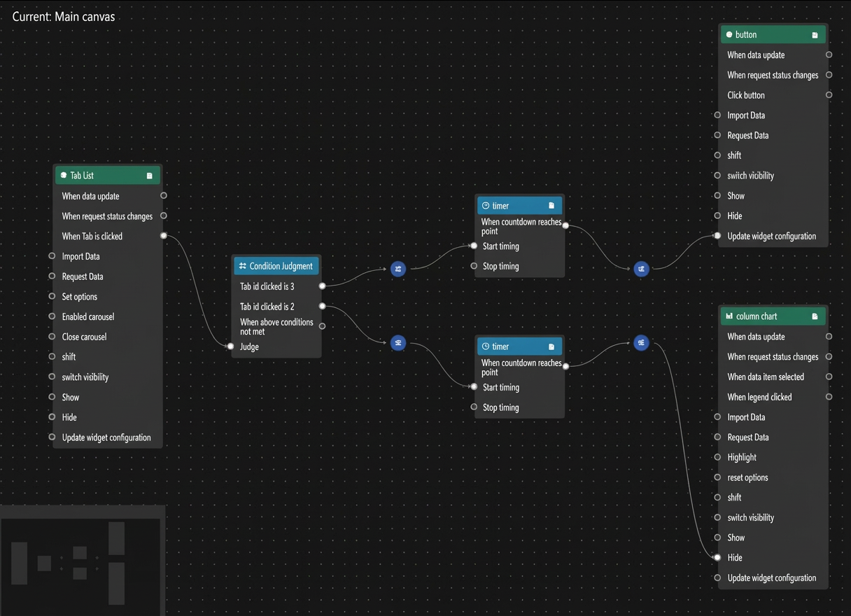Click the document icon on column chart header
This screenshot has width=851, height=616.
click(815, 316)
